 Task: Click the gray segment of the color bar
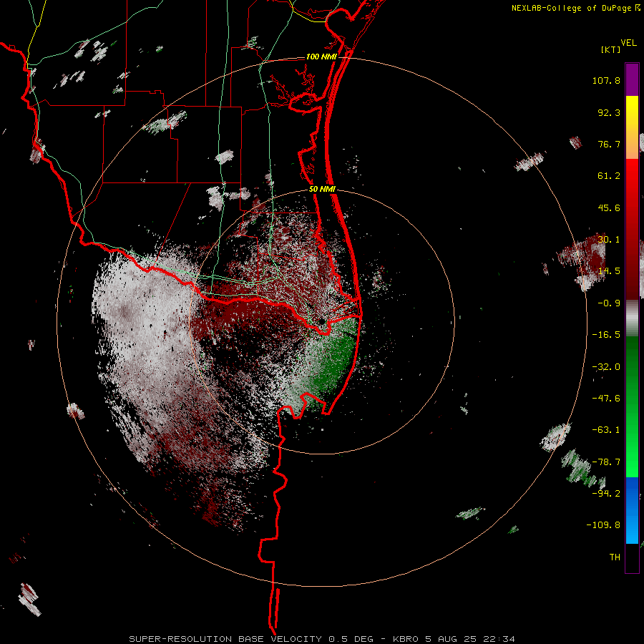point(632,318)
